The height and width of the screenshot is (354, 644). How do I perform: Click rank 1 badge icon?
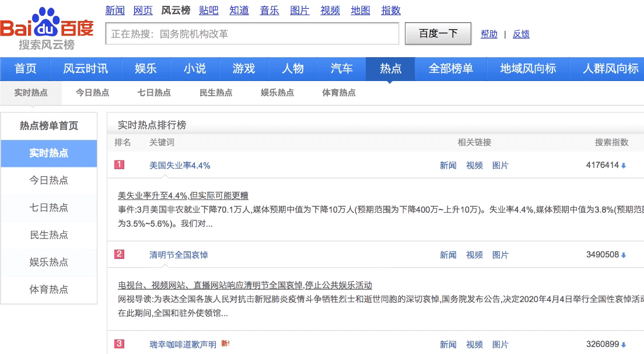(x=119, y=164)
